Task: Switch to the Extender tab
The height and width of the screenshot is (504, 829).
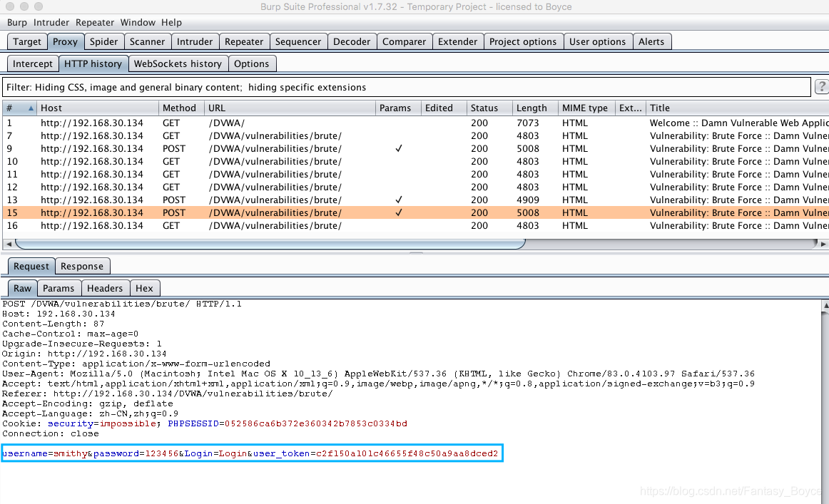Action: 458,42
